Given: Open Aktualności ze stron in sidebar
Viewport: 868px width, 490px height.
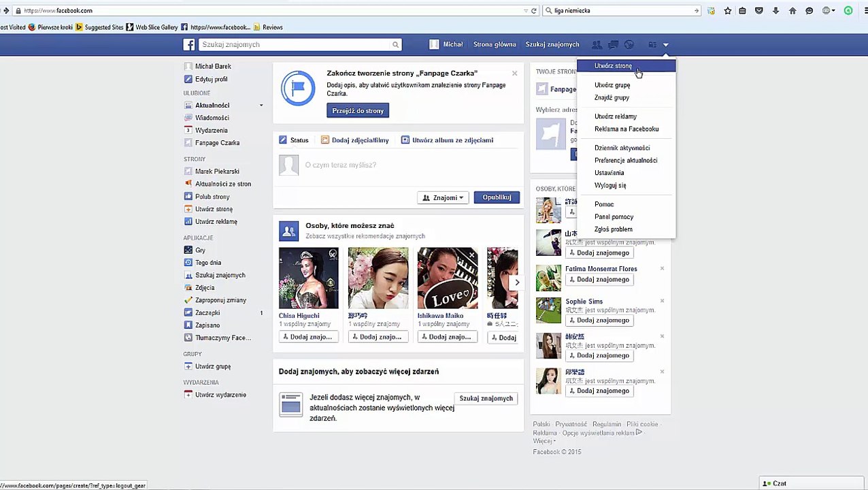Looking at the screenshot, I should [x=223, y=184].
